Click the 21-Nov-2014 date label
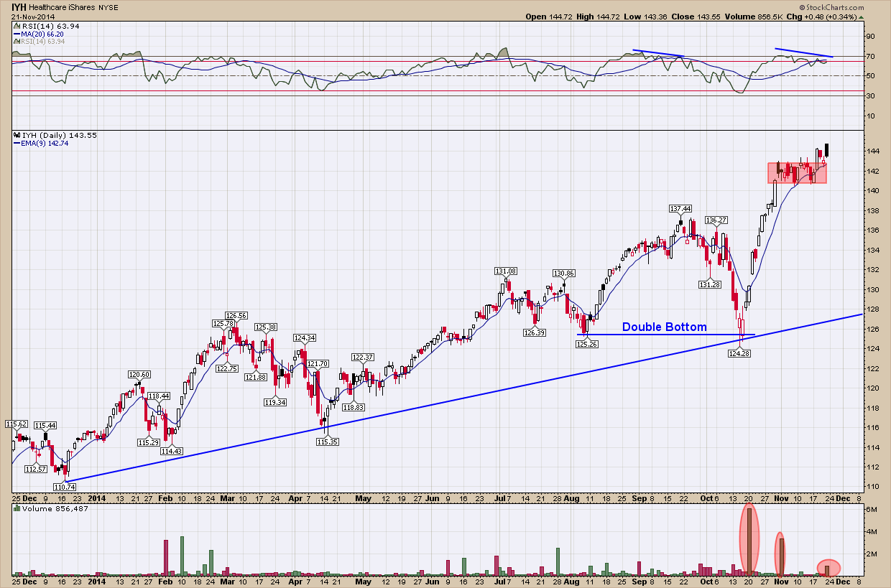The image size is (891, 588). [x=32, y=16]
